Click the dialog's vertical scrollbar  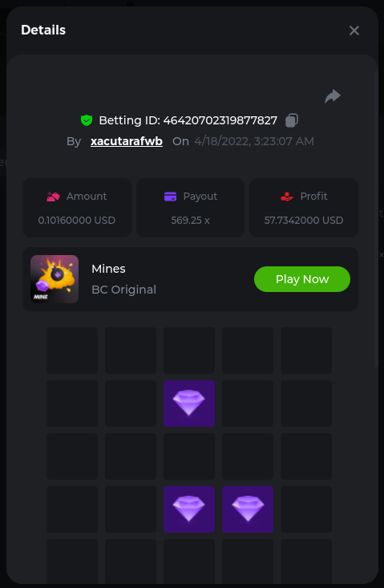tap(376, 219)
